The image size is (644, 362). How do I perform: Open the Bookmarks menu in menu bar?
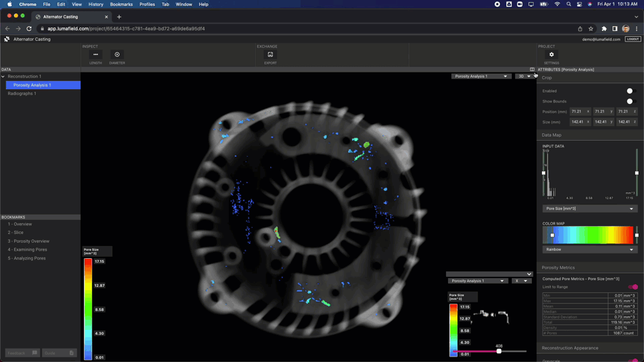pos(121,4)
